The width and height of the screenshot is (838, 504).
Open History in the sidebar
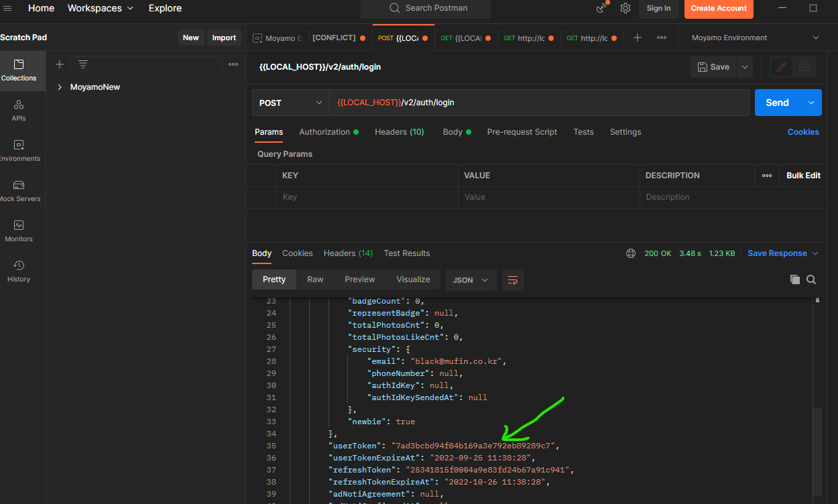[x=19, y=271]
